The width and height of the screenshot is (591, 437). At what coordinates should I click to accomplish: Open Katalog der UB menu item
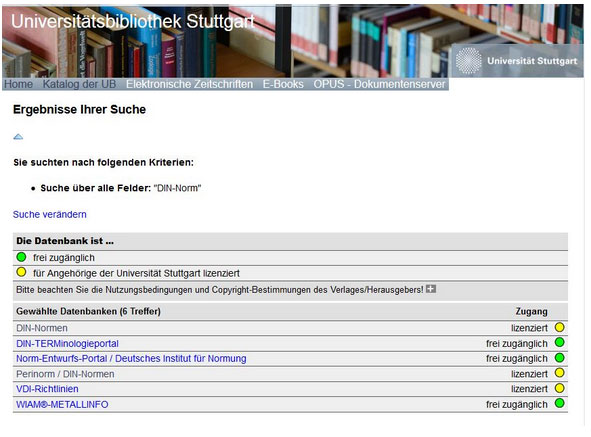[80, 84]
